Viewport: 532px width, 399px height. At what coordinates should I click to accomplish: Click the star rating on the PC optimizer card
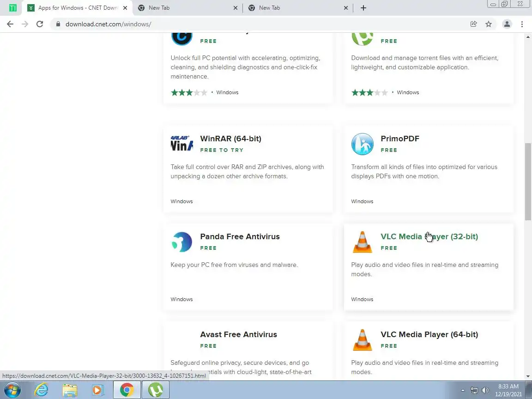[x=189, y=92]
